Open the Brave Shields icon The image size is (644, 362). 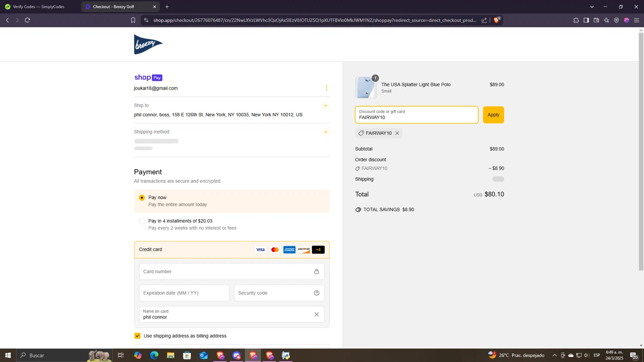pyautogui.click(x=497, y=20)
